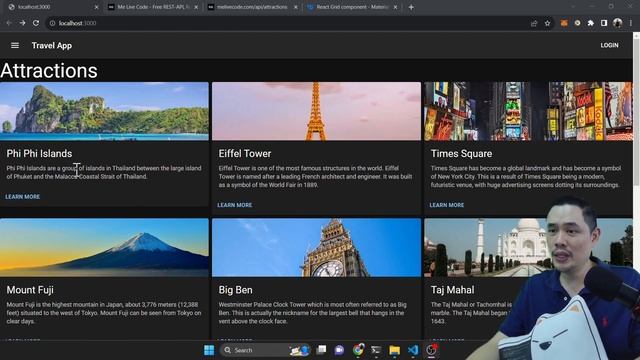Open the hamburger menu in Travel App bar
This screenshot has width=640, height=360.
[15, 45]
